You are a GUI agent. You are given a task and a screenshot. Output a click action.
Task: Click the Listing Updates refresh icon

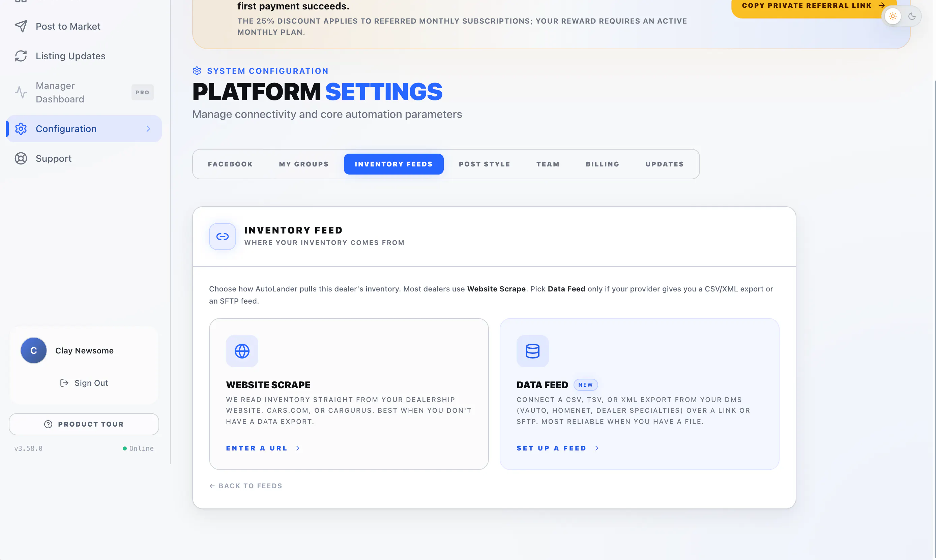(x=21, y=56)
